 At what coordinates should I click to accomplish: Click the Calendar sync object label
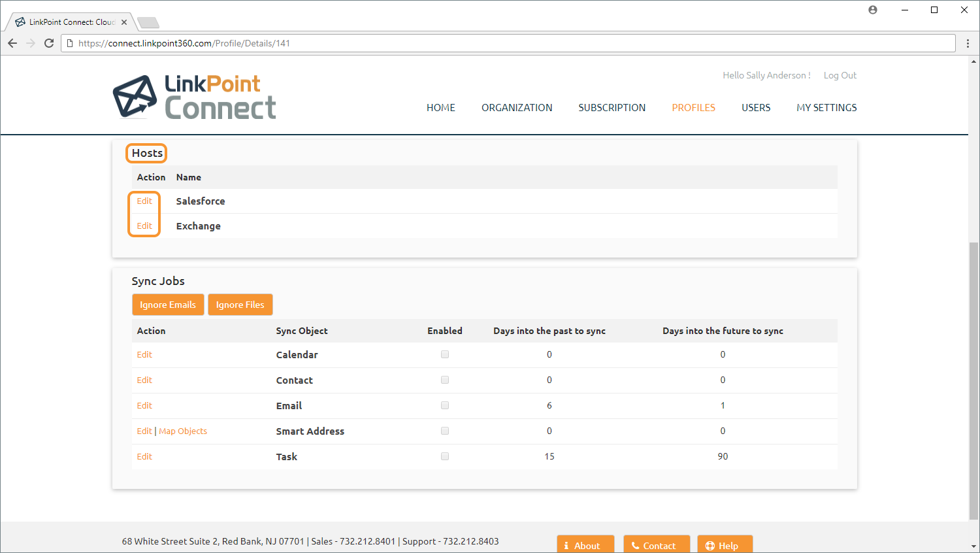297,354
